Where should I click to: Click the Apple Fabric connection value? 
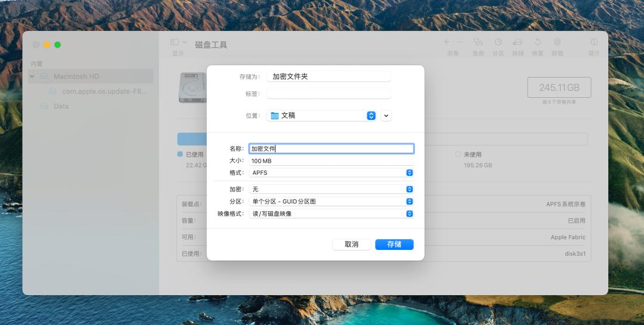[568, 237]
